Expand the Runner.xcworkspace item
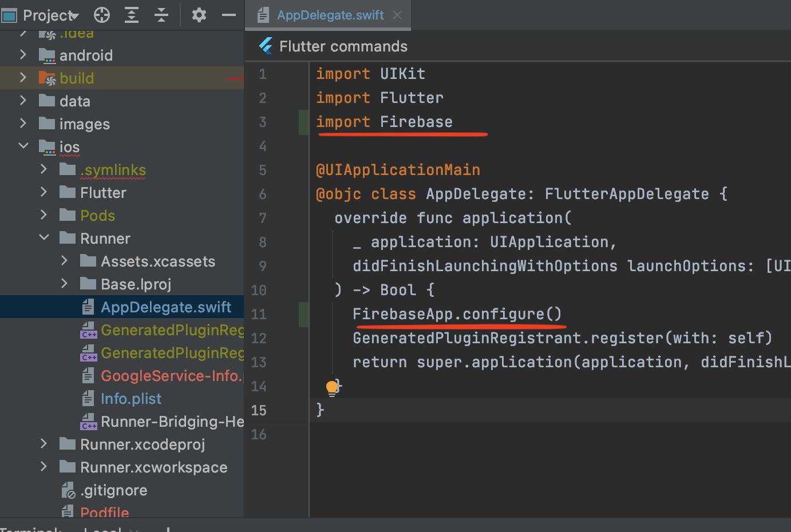 (43, 467)
